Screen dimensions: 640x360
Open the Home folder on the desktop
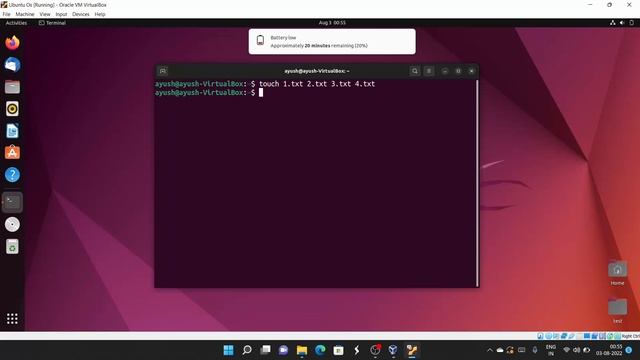(x=617, y=273)
